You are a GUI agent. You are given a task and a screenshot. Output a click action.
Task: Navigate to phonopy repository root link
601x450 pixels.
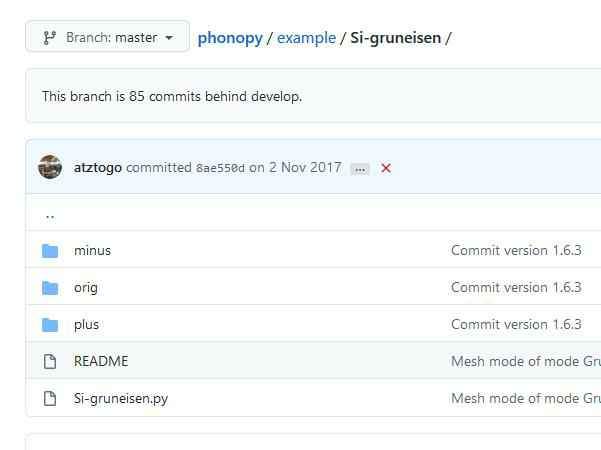pos(230,38)
